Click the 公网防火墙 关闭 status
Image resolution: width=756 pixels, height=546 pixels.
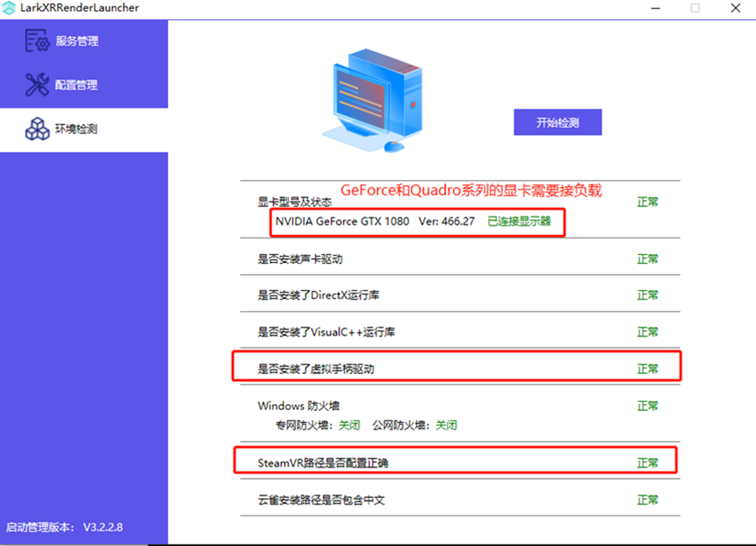click(446, 425)
